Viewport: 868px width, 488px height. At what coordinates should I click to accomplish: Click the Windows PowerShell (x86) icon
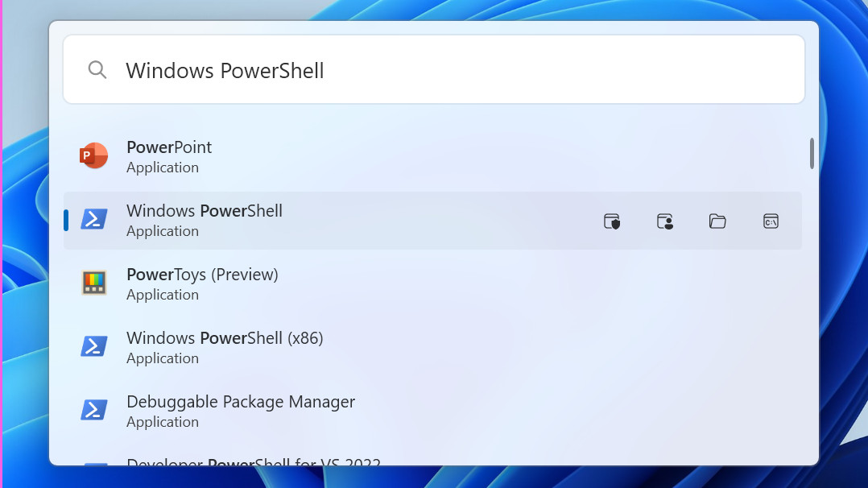tap(94, 346)
